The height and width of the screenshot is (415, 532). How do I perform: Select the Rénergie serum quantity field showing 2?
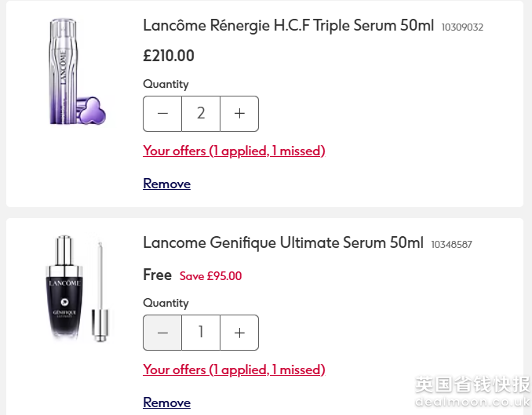[x=201, y=114]
